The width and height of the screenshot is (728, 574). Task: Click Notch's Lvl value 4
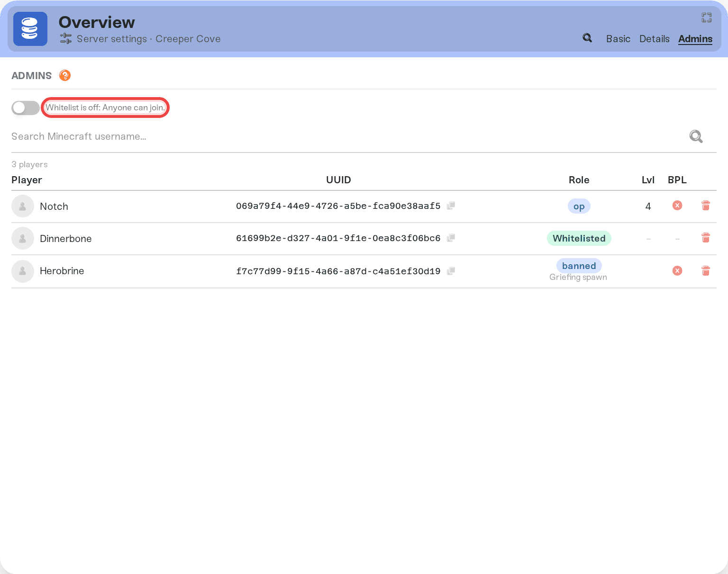pos(648,206)
